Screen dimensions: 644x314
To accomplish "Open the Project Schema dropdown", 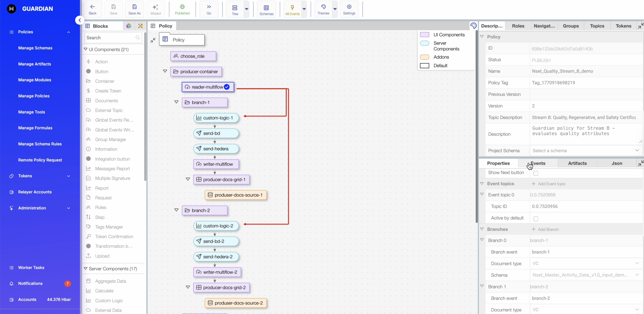I will coord(585,151).
